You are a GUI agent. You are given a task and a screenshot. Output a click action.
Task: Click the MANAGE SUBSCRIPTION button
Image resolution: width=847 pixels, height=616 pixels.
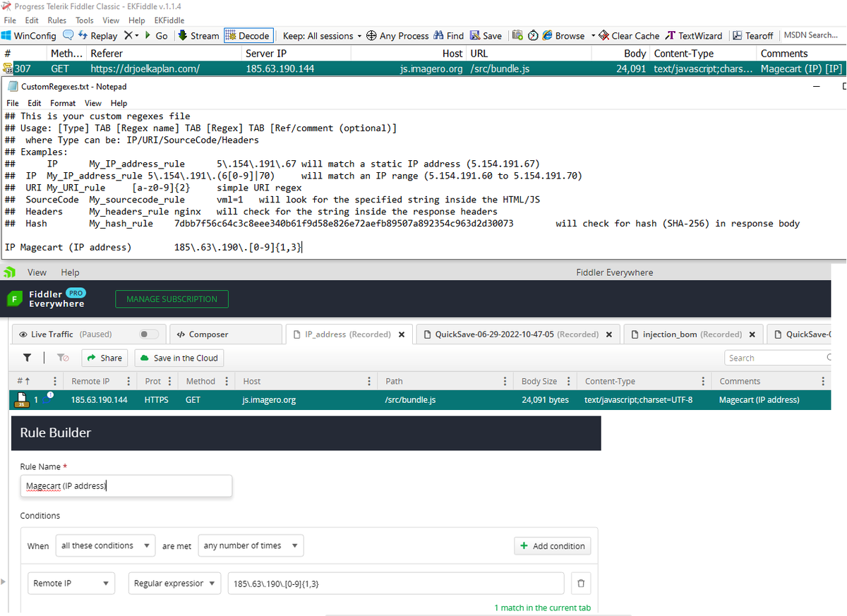pyautogui.click(x=172, y=299)
